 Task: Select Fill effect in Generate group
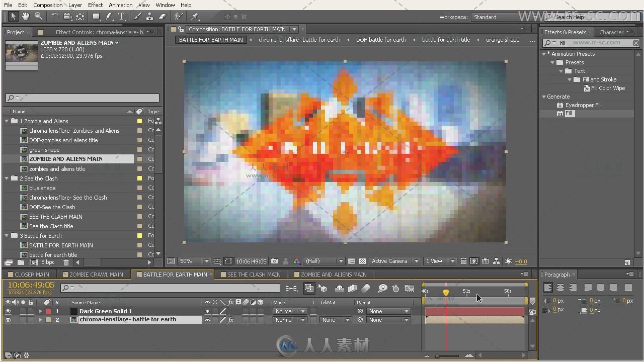click(x=569, y=114)
